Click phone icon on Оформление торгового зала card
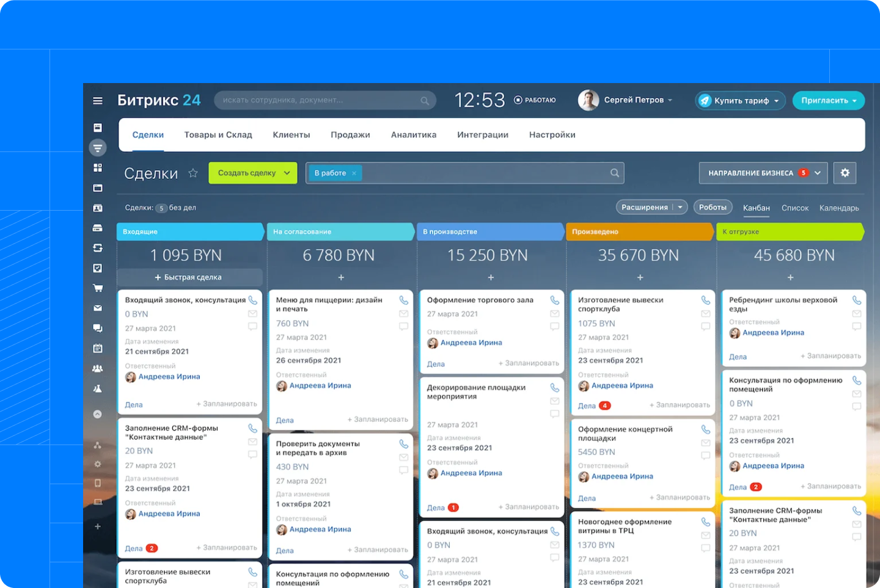 554,300
